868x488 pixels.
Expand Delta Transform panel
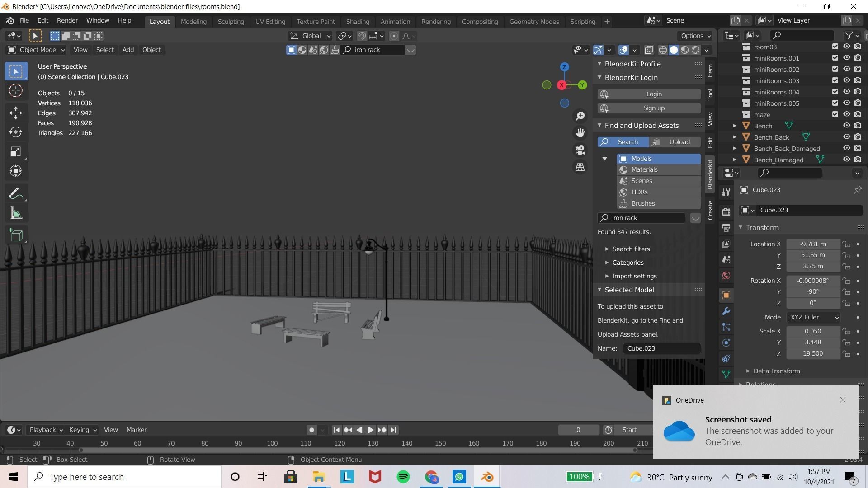click(773, 371)
